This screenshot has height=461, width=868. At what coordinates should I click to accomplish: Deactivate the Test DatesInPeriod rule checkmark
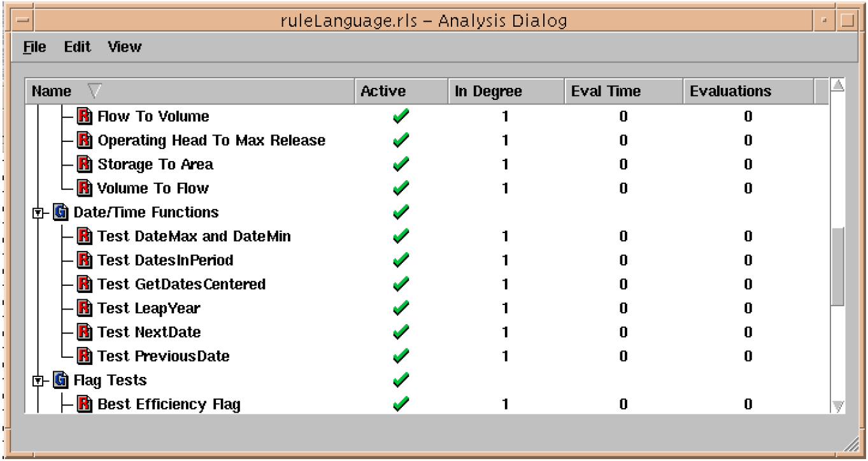[401, 260]
